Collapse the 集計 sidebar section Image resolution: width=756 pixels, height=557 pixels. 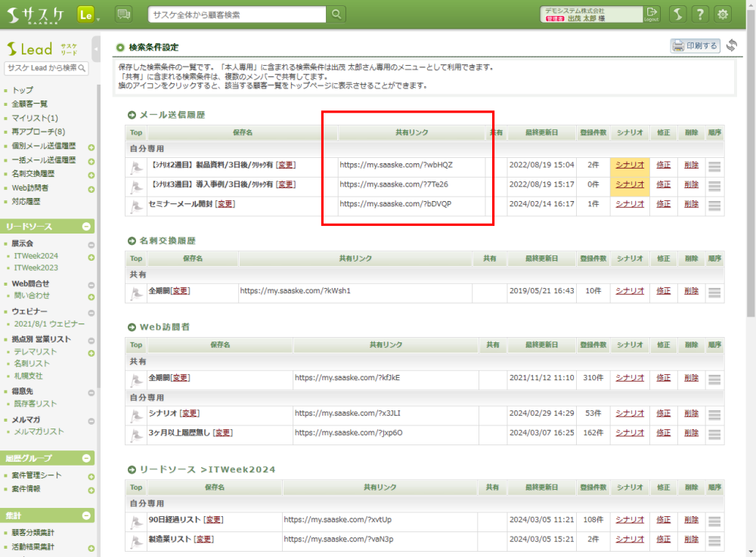tap(86, 515)
